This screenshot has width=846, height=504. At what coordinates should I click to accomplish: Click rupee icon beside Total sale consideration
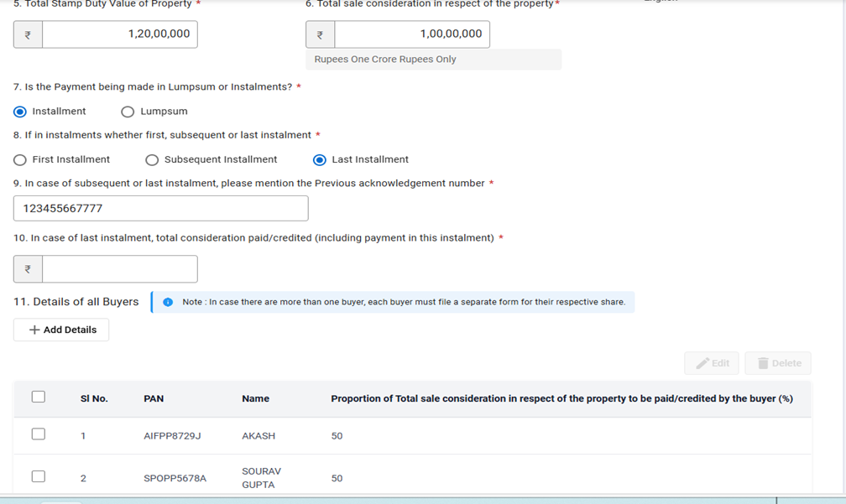point(320,34)
